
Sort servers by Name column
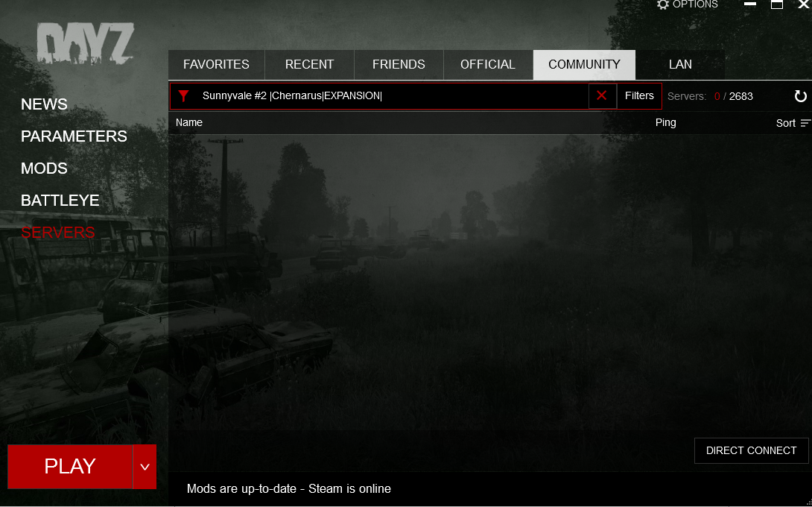pyautogui.click(x=189, y=123)
